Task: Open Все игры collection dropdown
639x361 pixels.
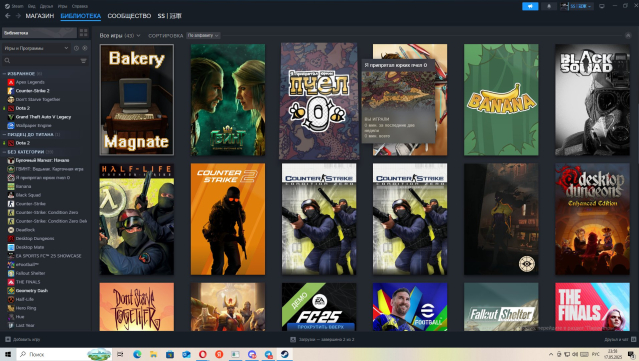Action: tap(120, 35)
